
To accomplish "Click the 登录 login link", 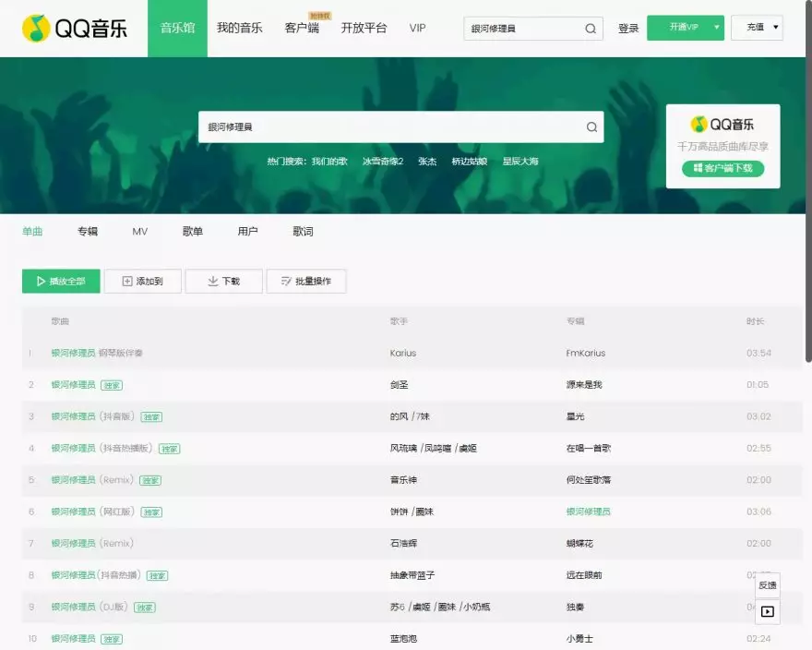I will (628, 29).
